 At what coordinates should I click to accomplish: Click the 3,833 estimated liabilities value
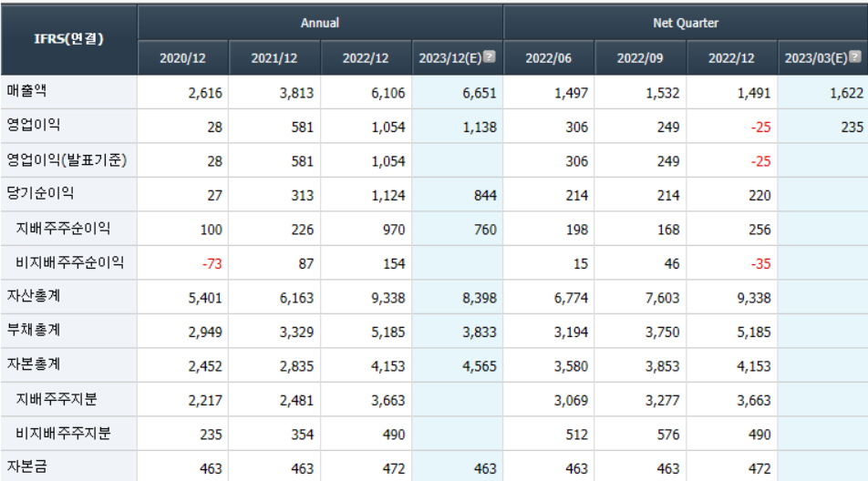tap(480, 333)
